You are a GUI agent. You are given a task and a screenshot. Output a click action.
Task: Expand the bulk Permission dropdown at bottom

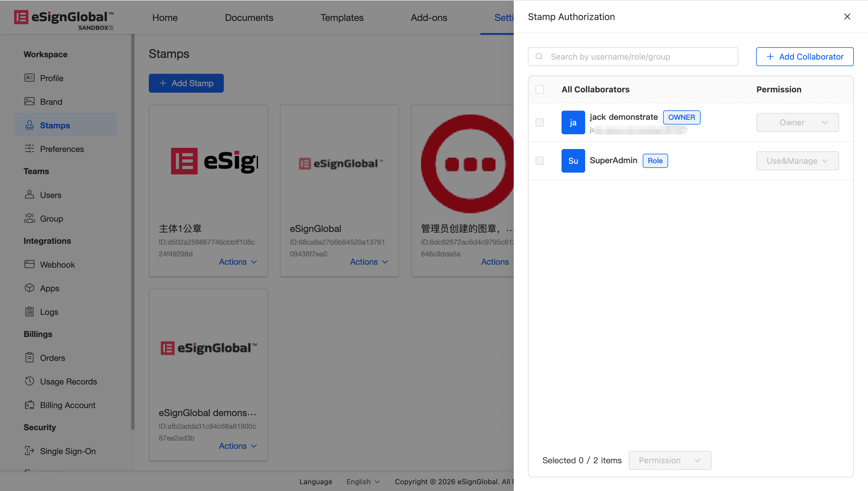coord(670,460)
